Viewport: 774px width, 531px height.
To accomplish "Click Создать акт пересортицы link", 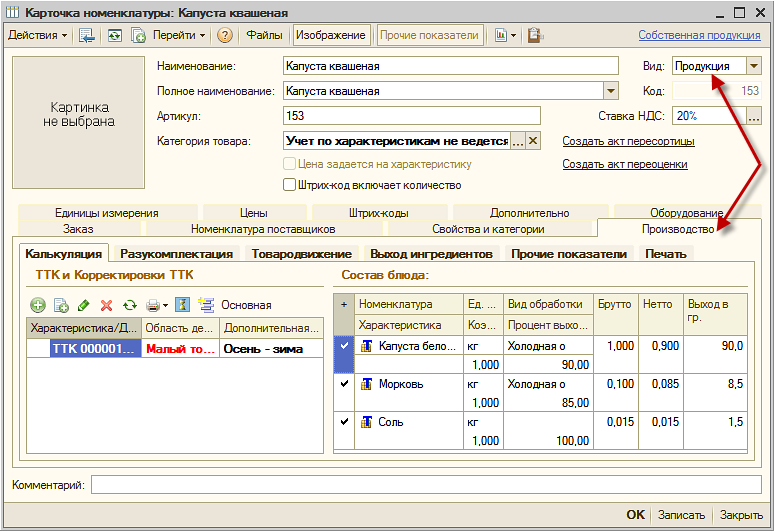I will click(628, 141).
